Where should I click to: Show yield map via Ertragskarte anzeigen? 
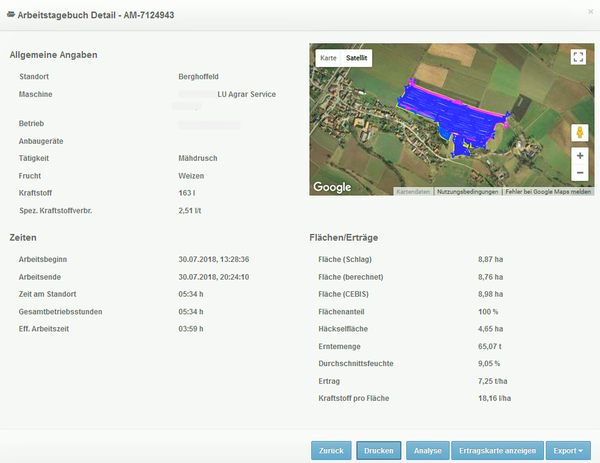[x=498, y=450]
